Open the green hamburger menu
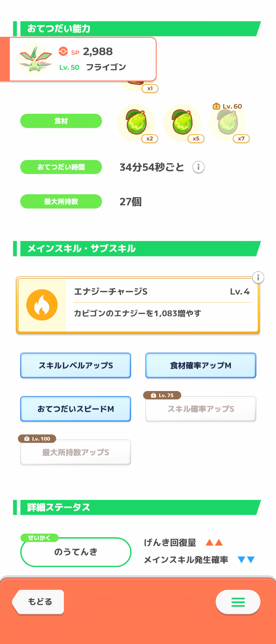 pos(238,602)
